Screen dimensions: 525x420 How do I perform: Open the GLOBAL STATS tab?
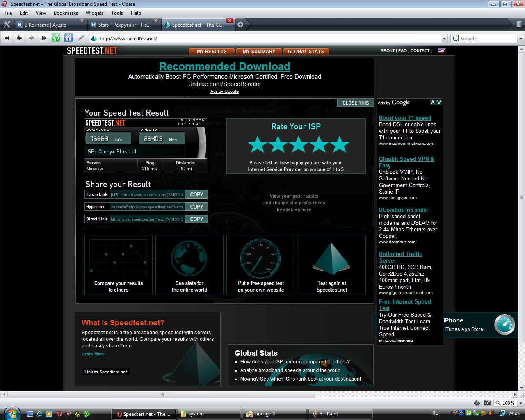306,52
